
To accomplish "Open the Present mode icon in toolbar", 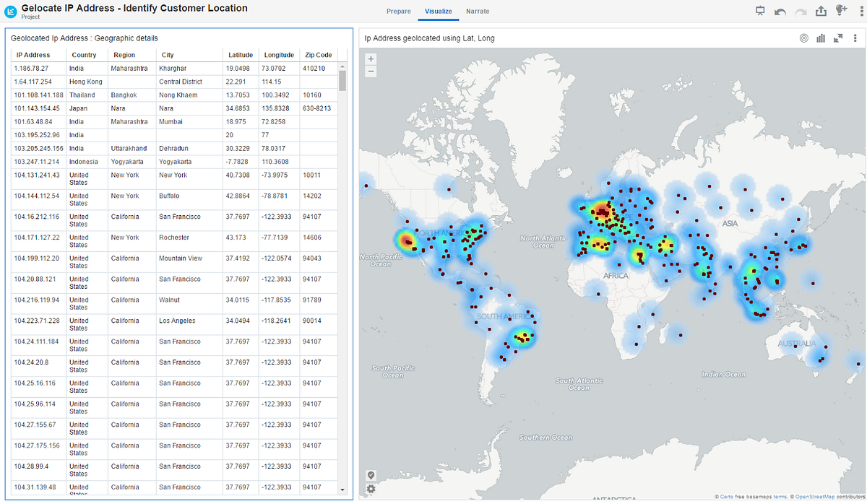I will [x=760, y=11].
